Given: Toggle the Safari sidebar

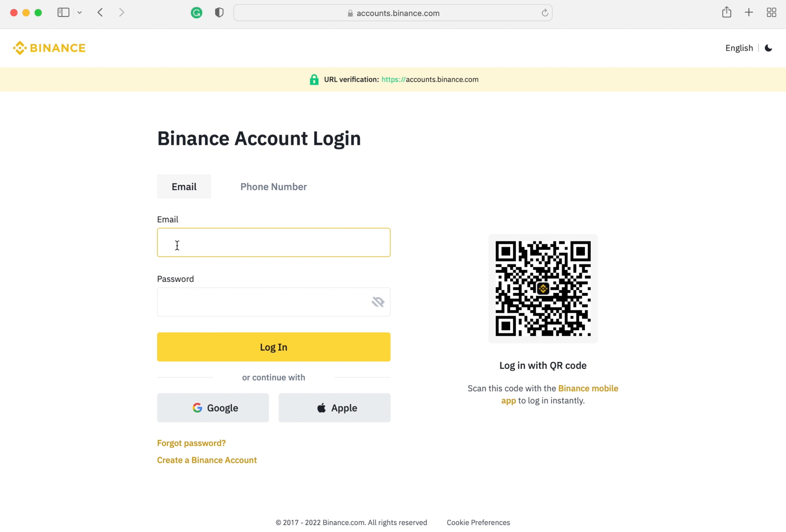Looking at the screenshot, I should tap(63, 13).
